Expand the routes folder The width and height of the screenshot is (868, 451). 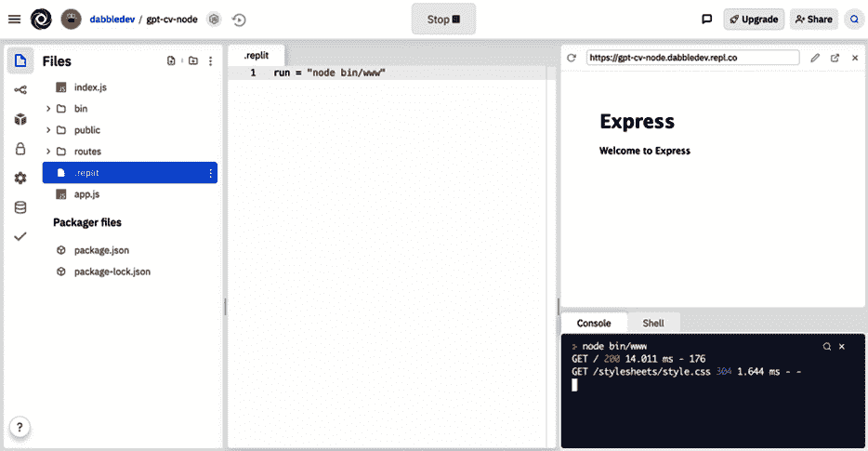click(x=48, y=152)
